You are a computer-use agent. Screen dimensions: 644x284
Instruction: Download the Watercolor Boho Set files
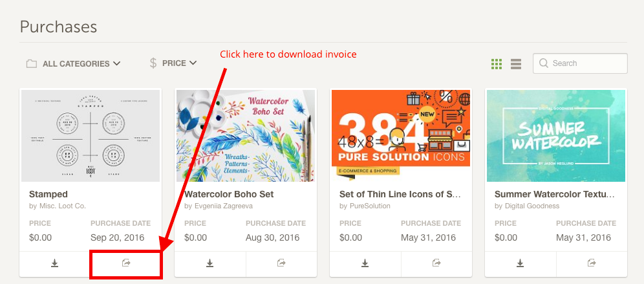click(x=210, y=263)
